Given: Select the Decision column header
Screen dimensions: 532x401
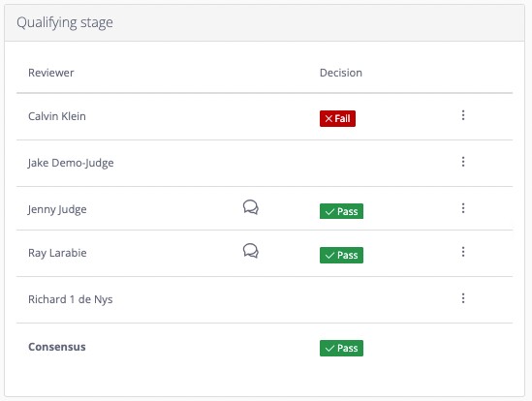Looking at the screenshot, I should [x=341, y=73].
